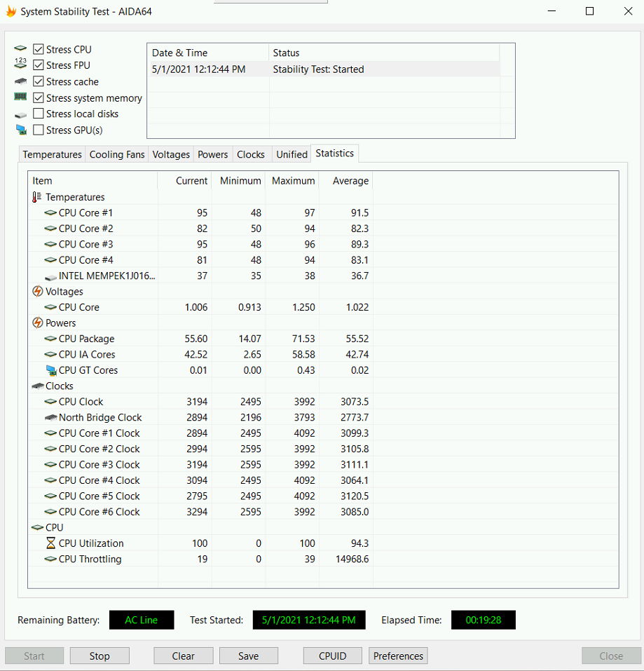Click the 5/1/2021 12:12:44 PM log date cell
This screenshot has height=671, width=644.
(x=199, y=69)
